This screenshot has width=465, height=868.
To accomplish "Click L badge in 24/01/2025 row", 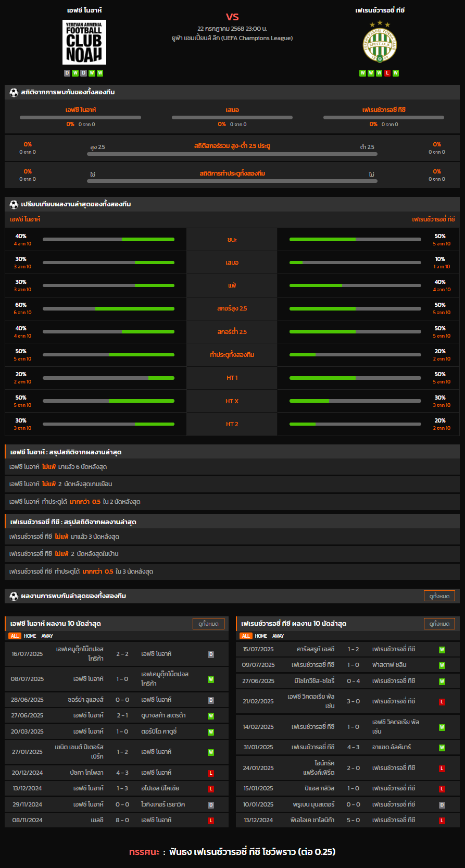I will point(442,768).
